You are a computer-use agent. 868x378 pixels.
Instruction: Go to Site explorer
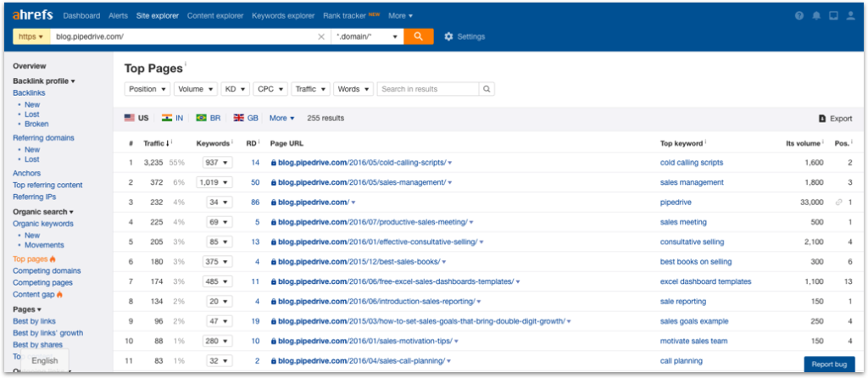coord(158,15)
